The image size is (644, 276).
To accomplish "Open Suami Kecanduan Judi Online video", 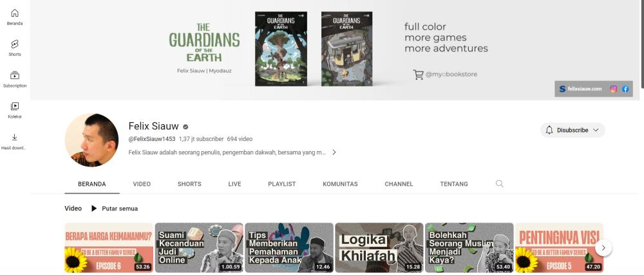I will [x=199, y=248].
